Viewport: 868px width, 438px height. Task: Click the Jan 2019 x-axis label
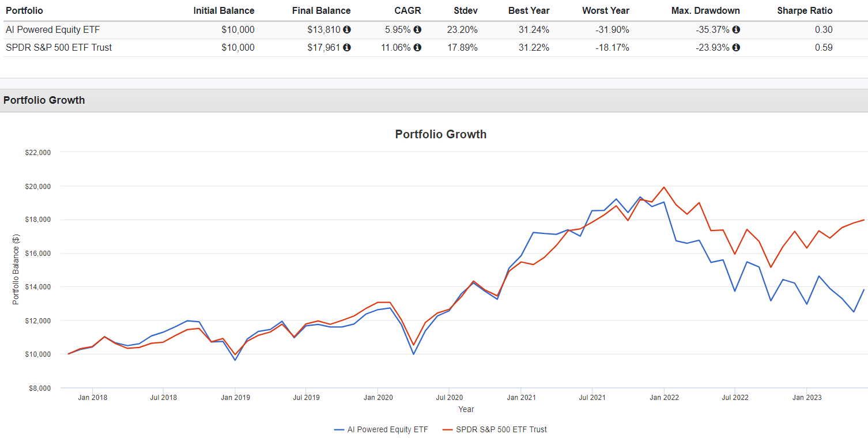(235, 398)
